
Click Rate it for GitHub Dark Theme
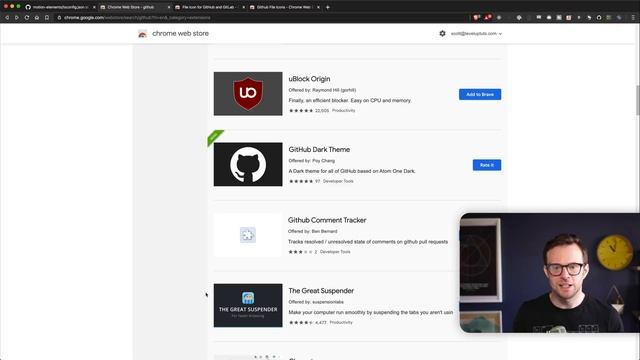point(487,165)
